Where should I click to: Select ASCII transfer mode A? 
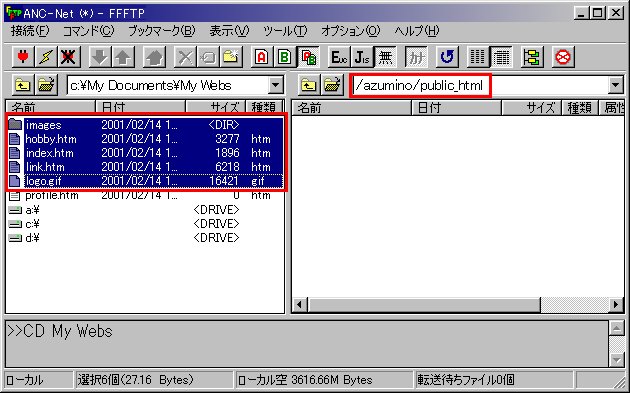262,57
